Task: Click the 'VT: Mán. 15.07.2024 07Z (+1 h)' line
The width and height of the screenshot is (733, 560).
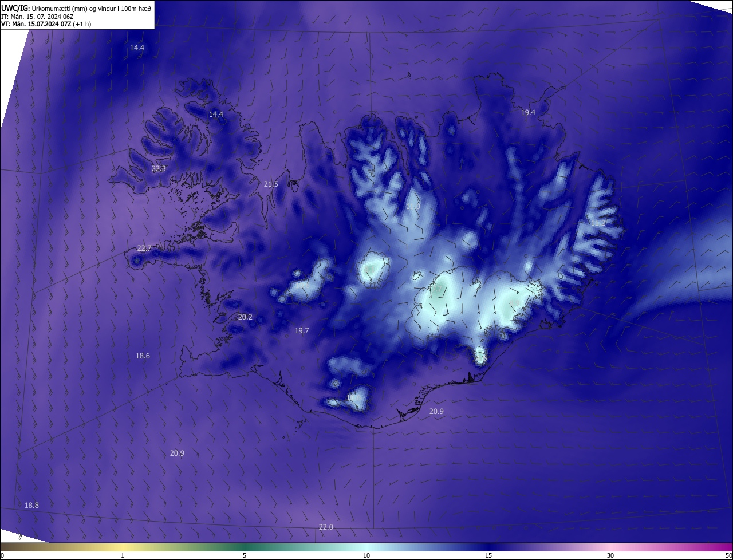Action: [46, 23]
